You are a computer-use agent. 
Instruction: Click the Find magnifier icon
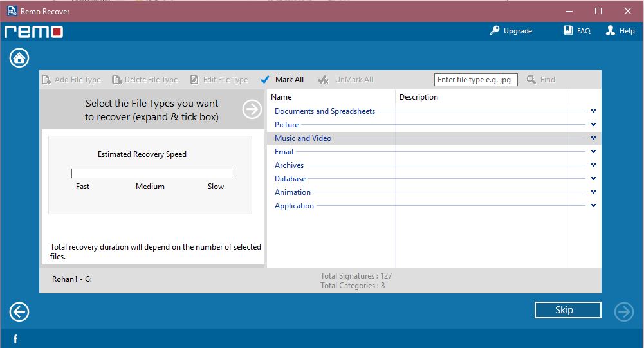531,80
